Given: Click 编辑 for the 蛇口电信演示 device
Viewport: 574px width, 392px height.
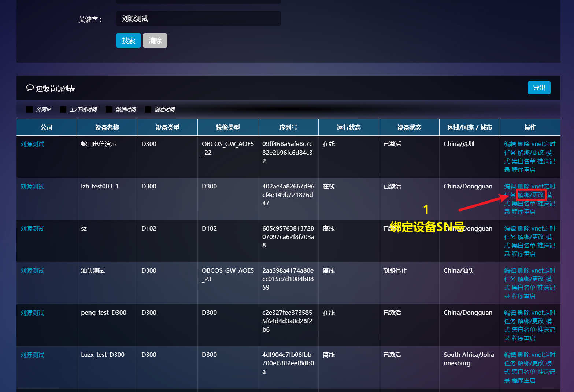Looking at the screenshot, I should pos(510,144).
